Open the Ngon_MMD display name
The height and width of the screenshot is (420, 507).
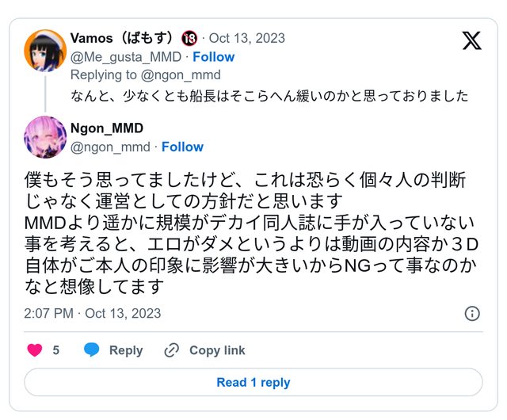pos(107,128)
